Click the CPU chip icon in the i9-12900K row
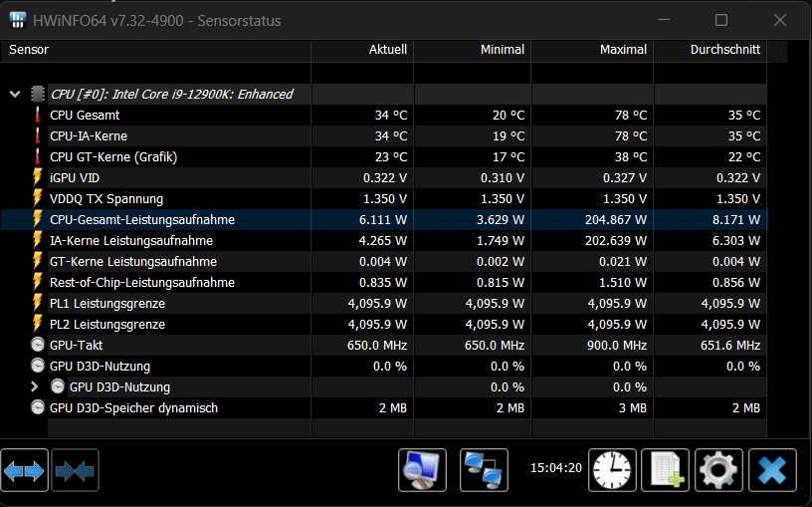The width and height of the screenshot is (812, 507). [x=37, y=94]
